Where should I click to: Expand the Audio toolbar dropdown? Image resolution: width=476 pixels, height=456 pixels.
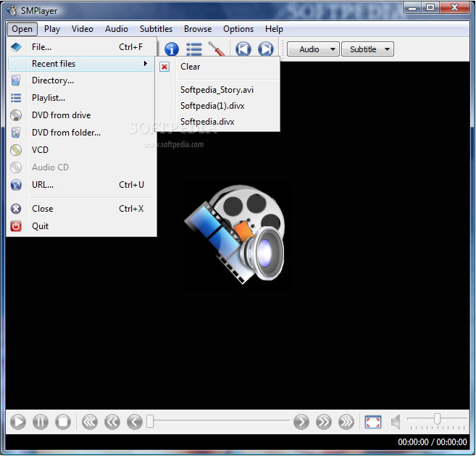click(313, 49)
